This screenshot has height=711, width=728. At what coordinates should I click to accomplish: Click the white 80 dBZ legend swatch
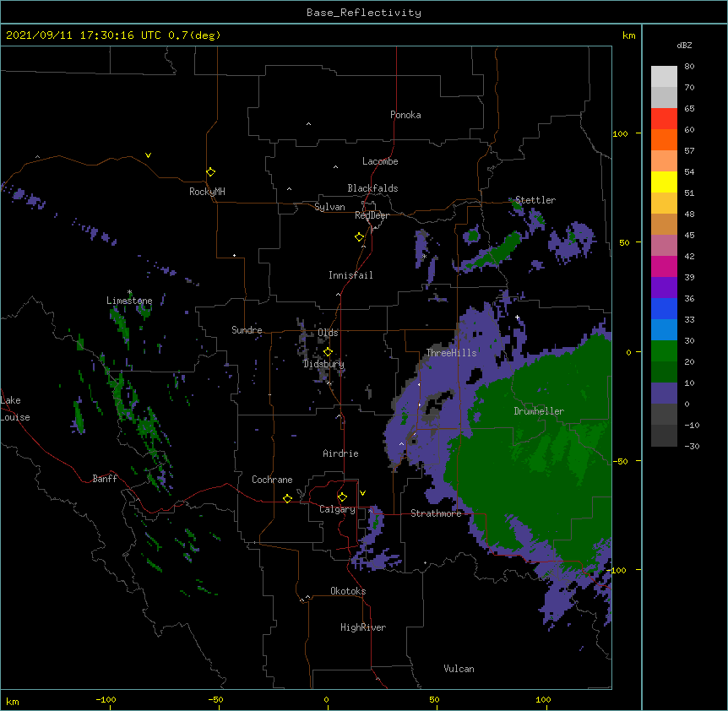[664, 77]
